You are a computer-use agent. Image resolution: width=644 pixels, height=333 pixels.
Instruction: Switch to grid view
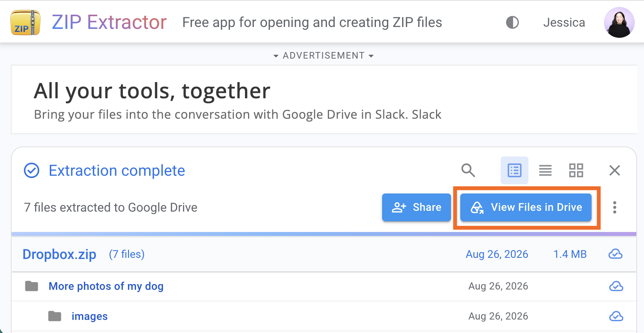[x=576, y=170]
